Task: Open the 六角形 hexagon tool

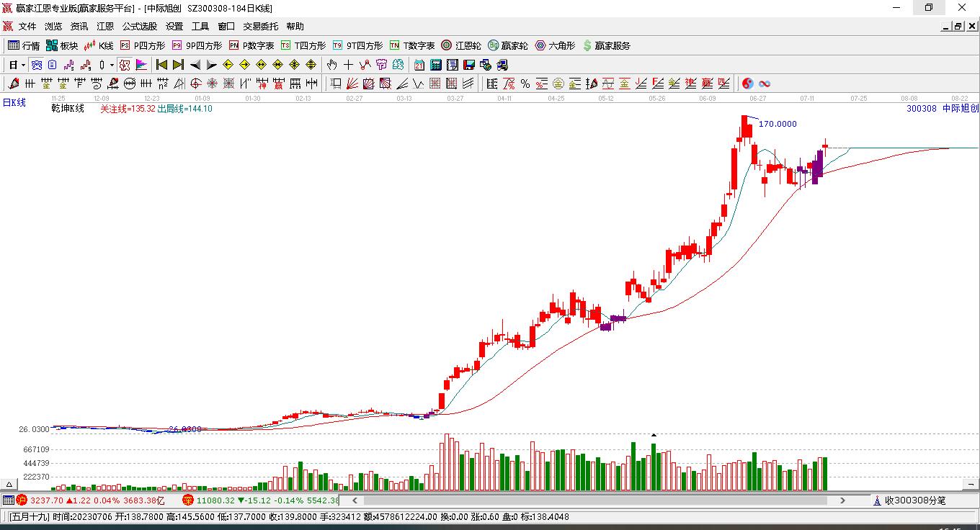Action: 555,45
